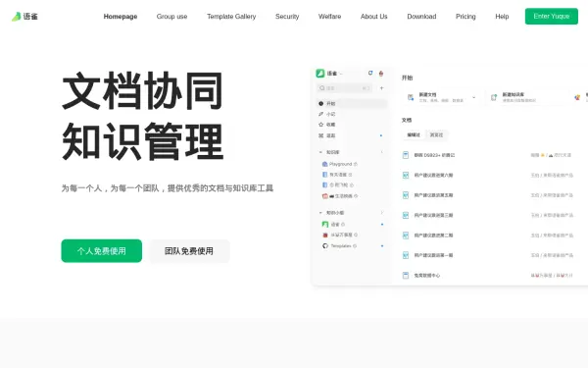This screenshot has width=588, height=368.
Task: Collapse the 知识库 section arrow
Action: (x=320, y=152)
